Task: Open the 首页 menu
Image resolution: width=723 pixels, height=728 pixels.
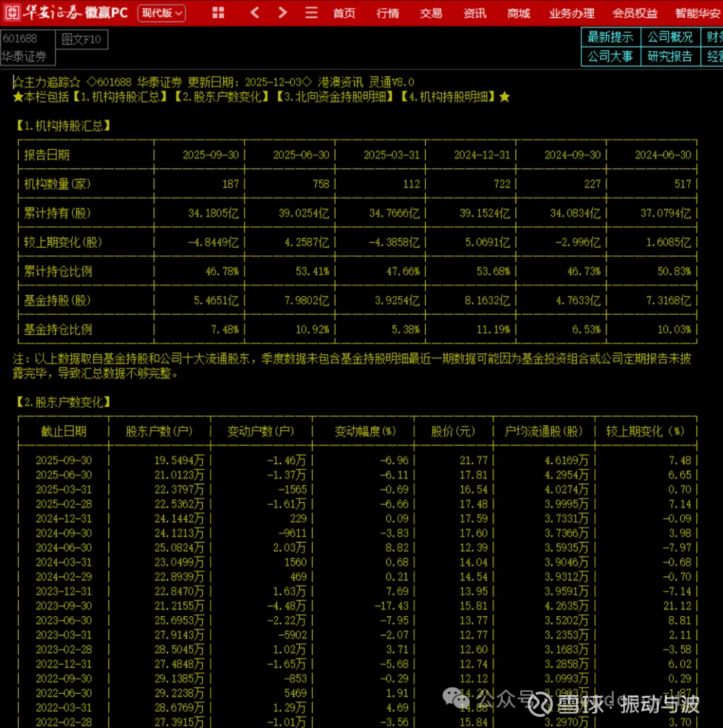Action: [x=344, y=13]
